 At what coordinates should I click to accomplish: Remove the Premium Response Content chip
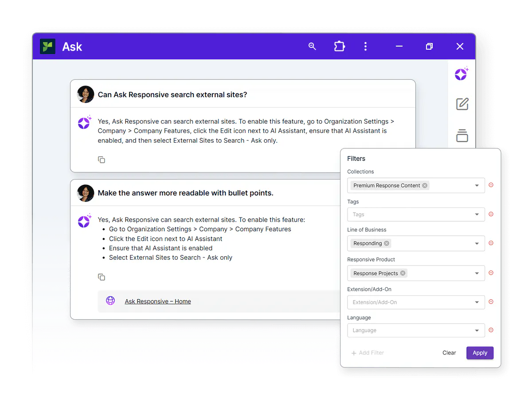pos(425,185)
